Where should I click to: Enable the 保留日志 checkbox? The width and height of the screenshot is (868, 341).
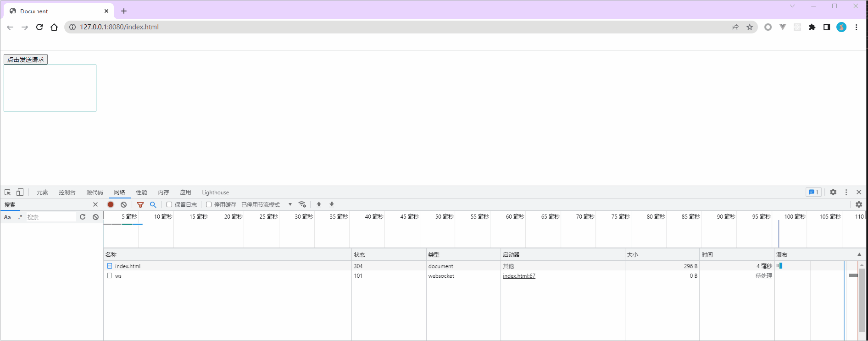tap(169, 204)
